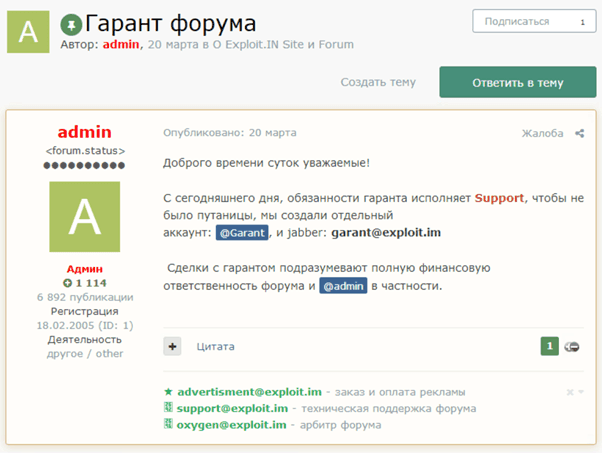This screenshot has height=453, width=602.
Task: Click the red admin username in post
Action: pos(84,132)
